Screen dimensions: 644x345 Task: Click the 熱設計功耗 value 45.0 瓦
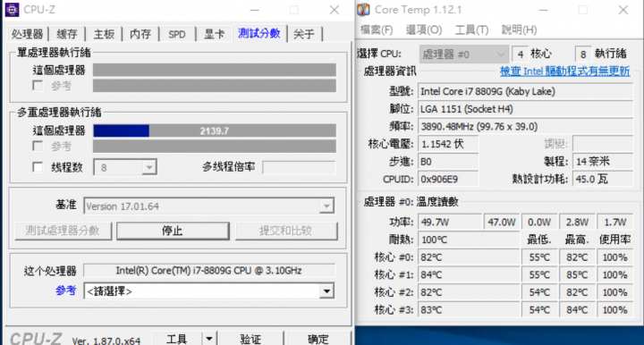click(x=603, y=180)
